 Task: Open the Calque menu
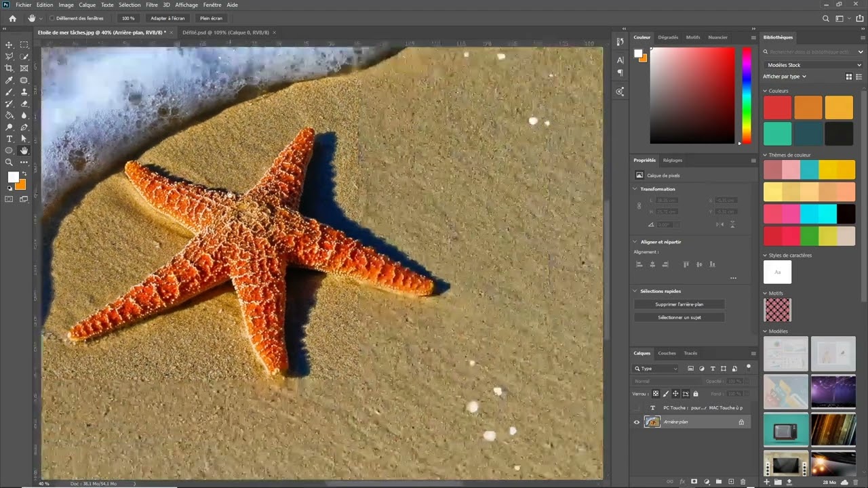pyautogui.click(x=87, y=5)
